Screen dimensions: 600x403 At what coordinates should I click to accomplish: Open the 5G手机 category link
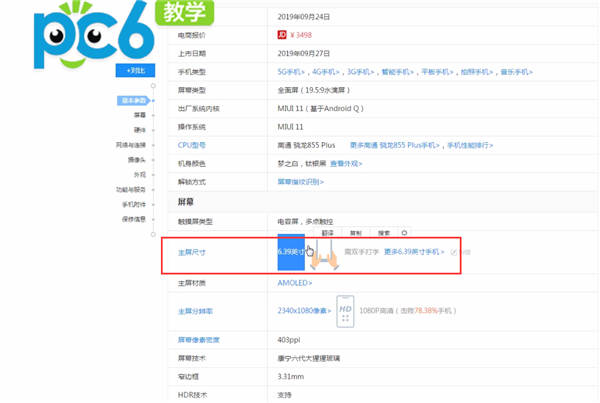coord(291,72)
